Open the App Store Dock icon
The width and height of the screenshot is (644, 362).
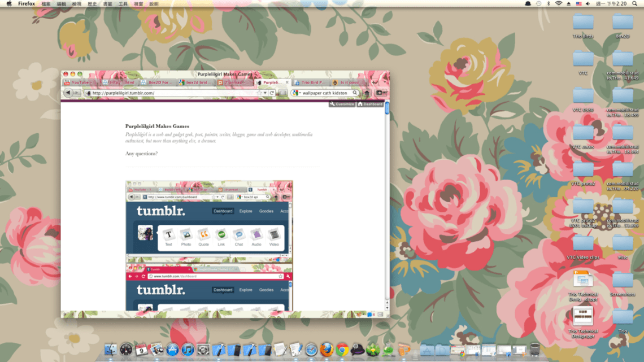click(x=172, y=350)
